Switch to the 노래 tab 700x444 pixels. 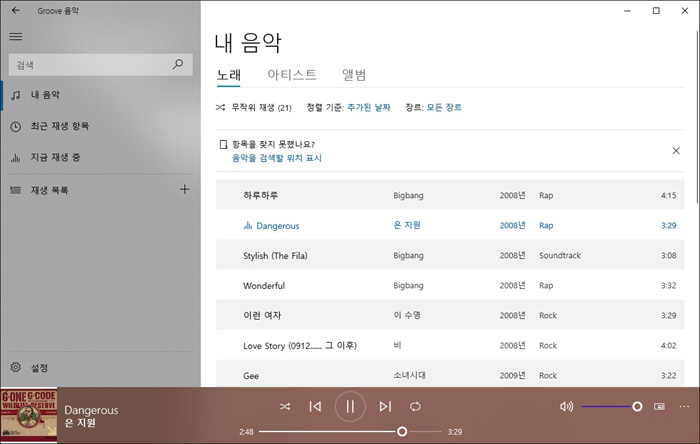click(229, 75)
